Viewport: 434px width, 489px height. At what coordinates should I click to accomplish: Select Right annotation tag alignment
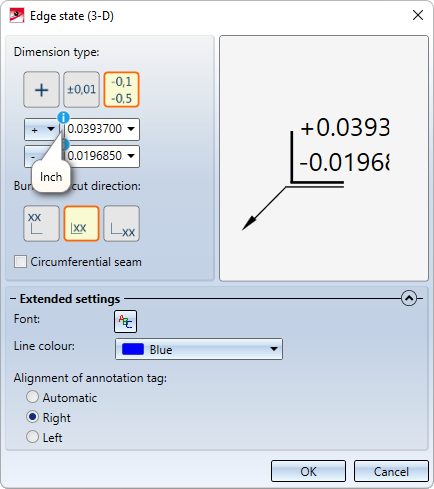coord(32,417)
